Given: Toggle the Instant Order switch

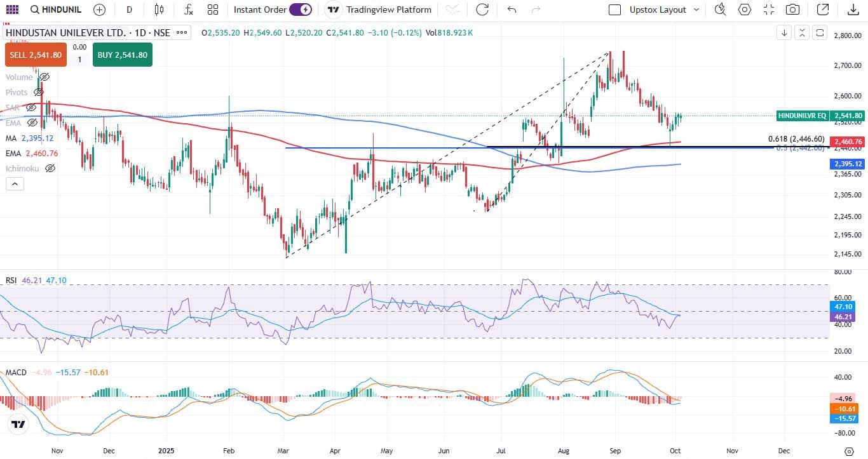Looking at the screenshot, I should (x=300, y=10).
